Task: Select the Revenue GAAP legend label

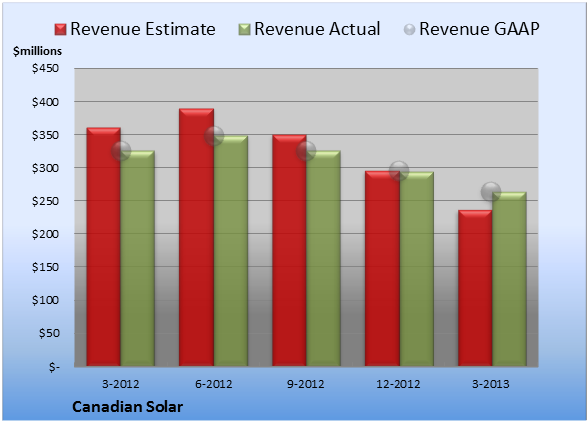Action: coord(479,29)
